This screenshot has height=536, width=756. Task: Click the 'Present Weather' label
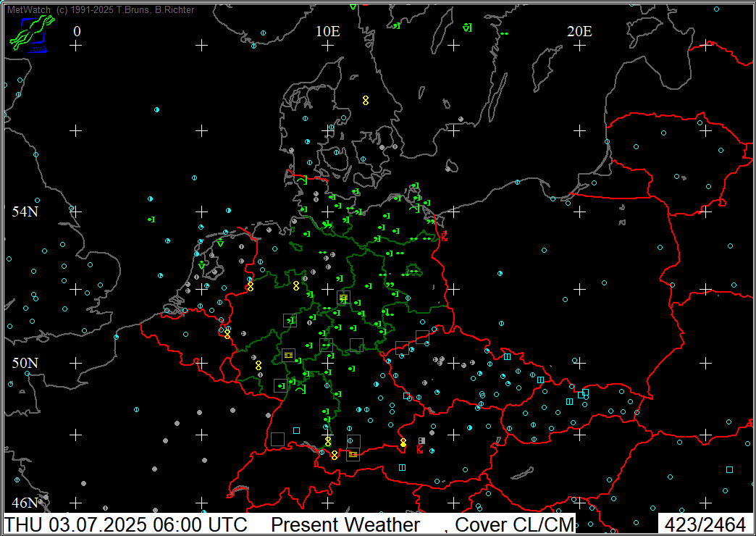pos(345,524)
